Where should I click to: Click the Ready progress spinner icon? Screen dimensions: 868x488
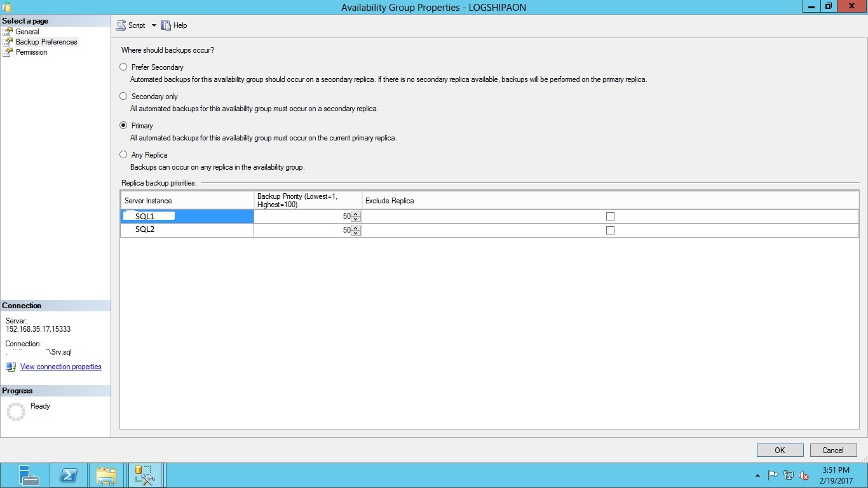[x=15, y=412]
